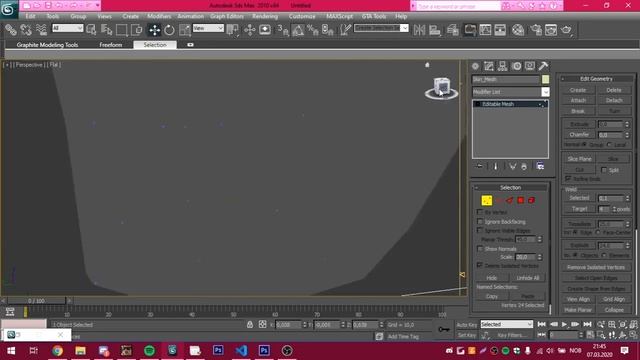
Task: Click the Collapse button
Action: pyautogui.click(x=614, y=310)
